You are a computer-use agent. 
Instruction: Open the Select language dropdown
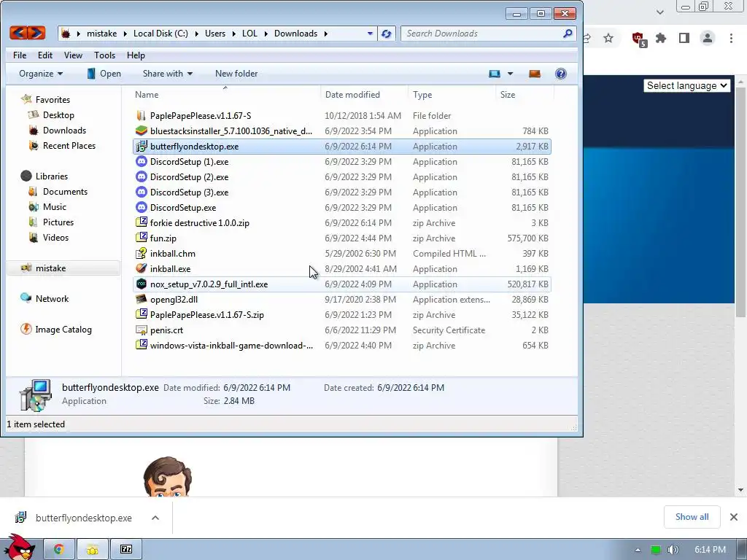coord(686,86)
